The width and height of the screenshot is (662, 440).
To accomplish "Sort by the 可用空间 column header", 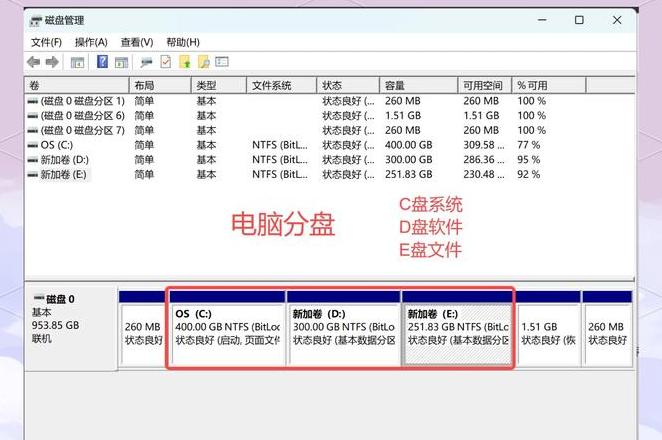I will pos(485,85).
